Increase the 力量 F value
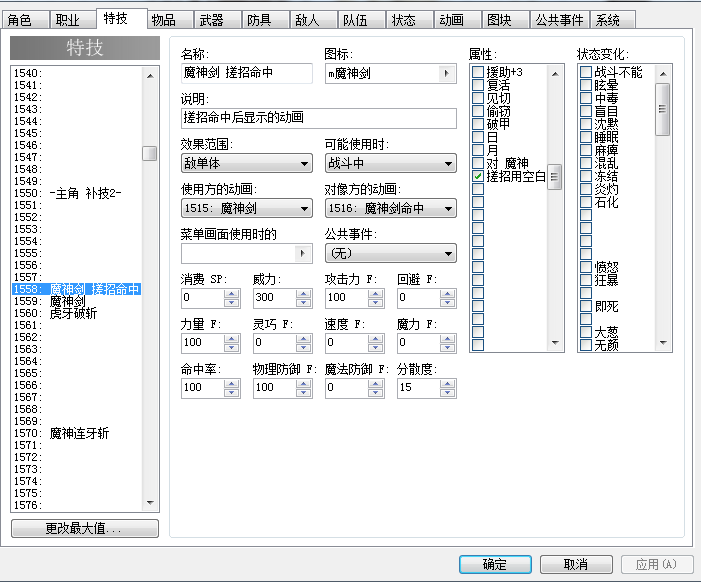701x582 pixels. click(x=232, y=338)
